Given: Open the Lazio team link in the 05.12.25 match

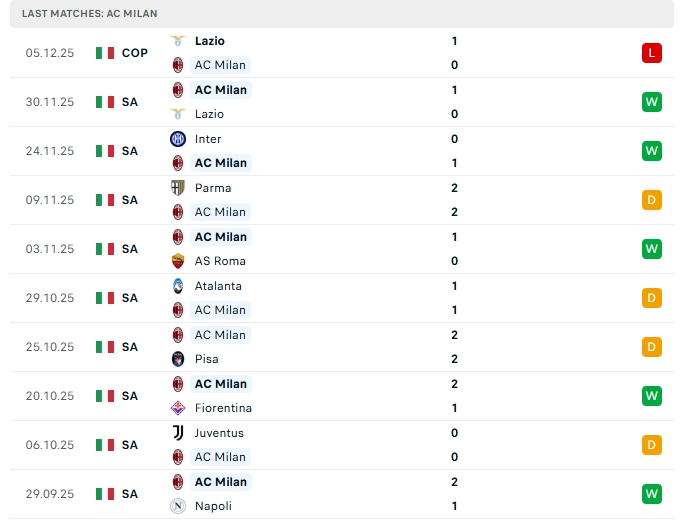Looking at the screenshot, I should pyautogui.click(x=210, y=41).
